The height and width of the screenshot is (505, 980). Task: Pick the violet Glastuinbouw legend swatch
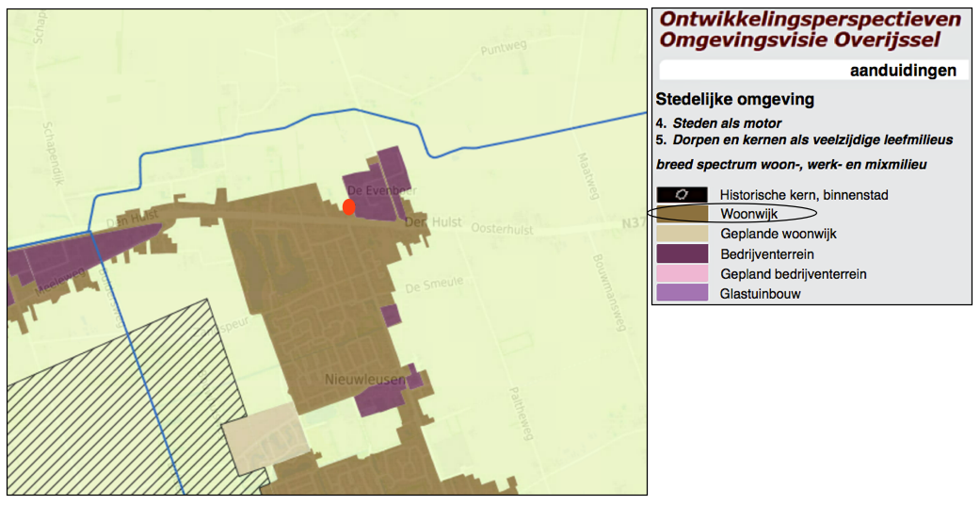682,293
